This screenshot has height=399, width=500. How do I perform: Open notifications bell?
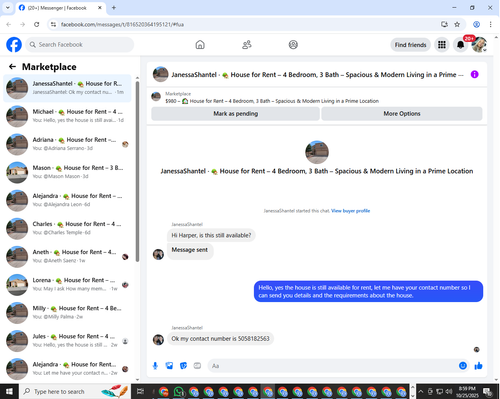pyautogui.click(x=460, y=45)
